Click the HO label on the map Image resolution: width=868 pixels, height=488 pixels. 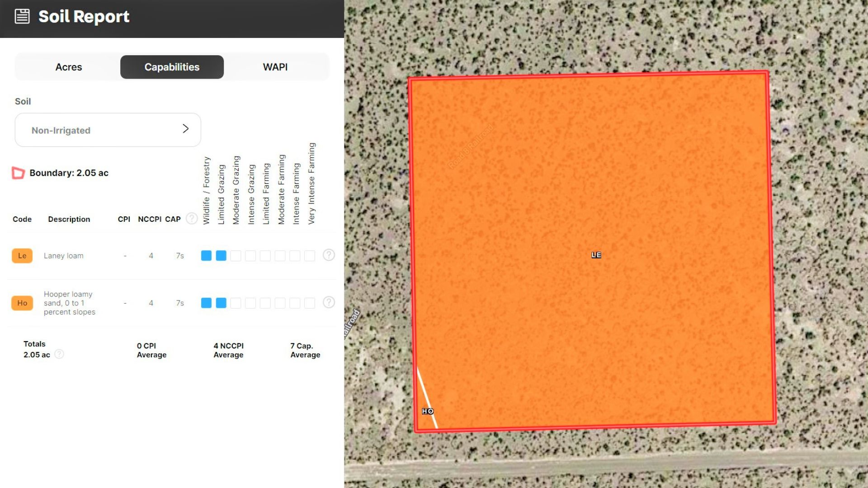click(428, 411)
